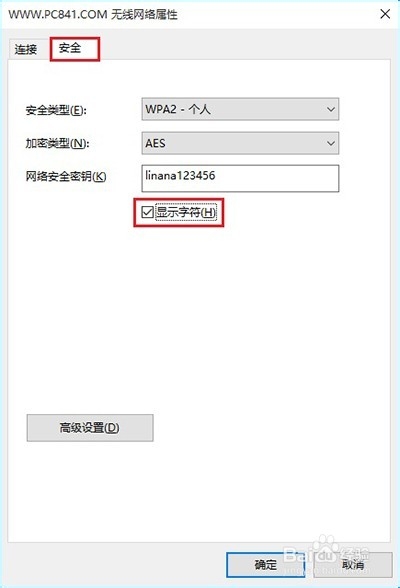
Task: Open the WPA2 - 个人 security type dropdown
Action: point(240,109)
